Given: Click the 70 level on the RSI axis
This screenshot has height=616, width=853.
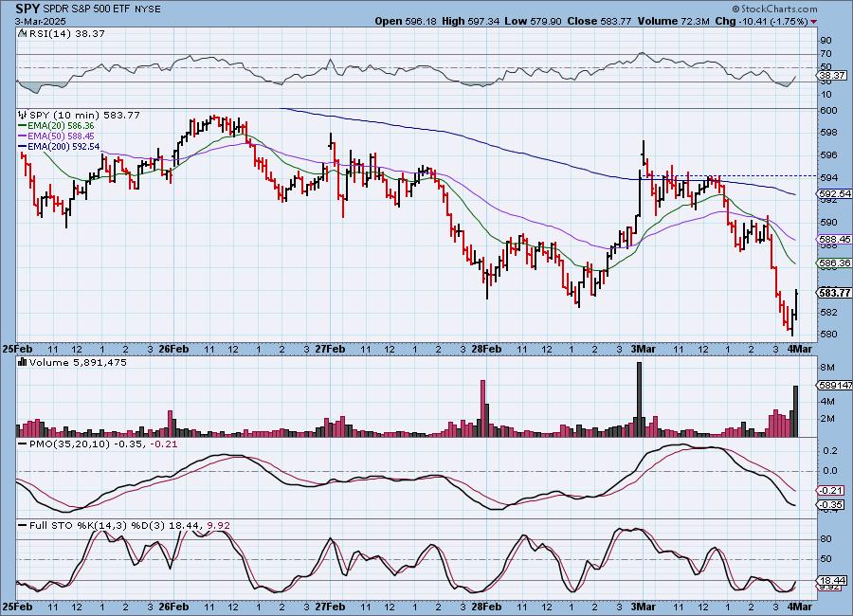Looking at the screenshot, I should click(x=826, y=53).
